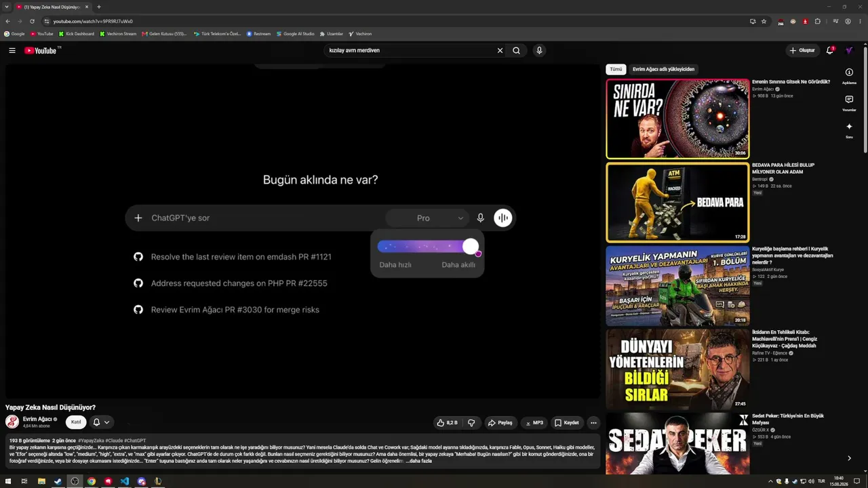868x488 pixels.
Task: Open the Kuryeliğe başlama rehberi video title
Action: coord(792,255)
